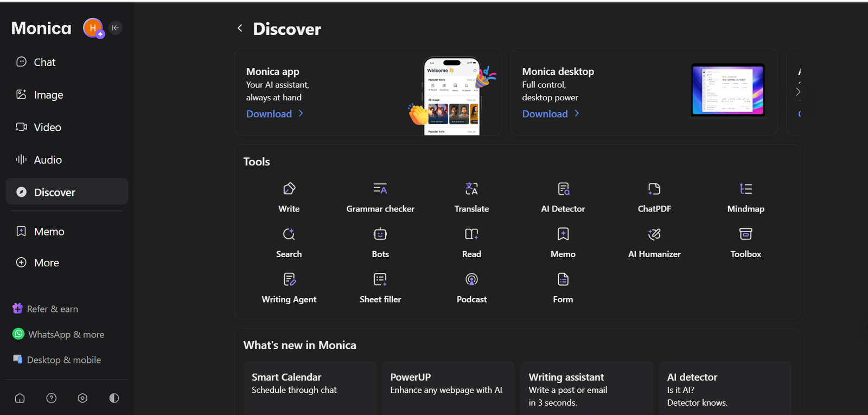
Task: Open the Translate tool
Action: pyautogui.click(x=471, y=197)
